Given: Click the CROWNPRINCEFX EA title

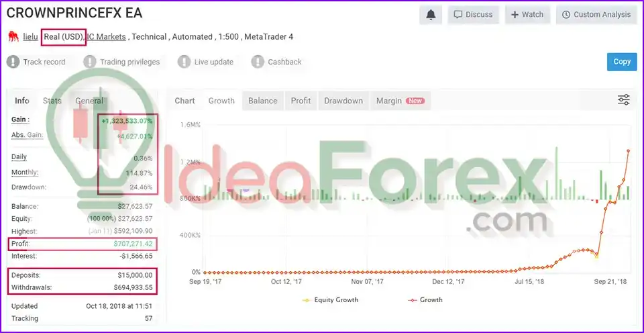Looking at the screenshot, I should point(74,13).
